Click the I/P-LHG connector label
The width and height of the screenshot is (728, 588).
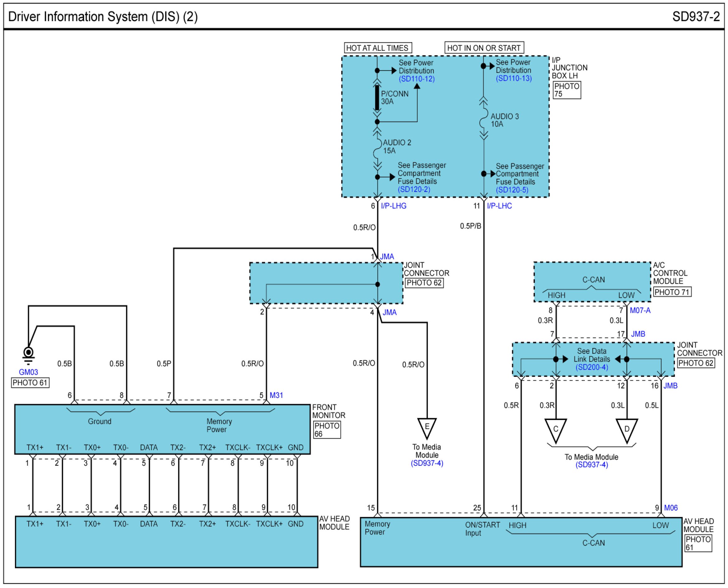(x=393, y=206)
